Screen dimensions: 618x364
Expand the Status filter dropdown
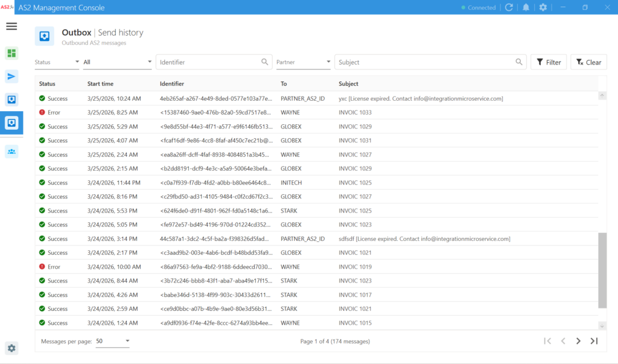[57, 62]
